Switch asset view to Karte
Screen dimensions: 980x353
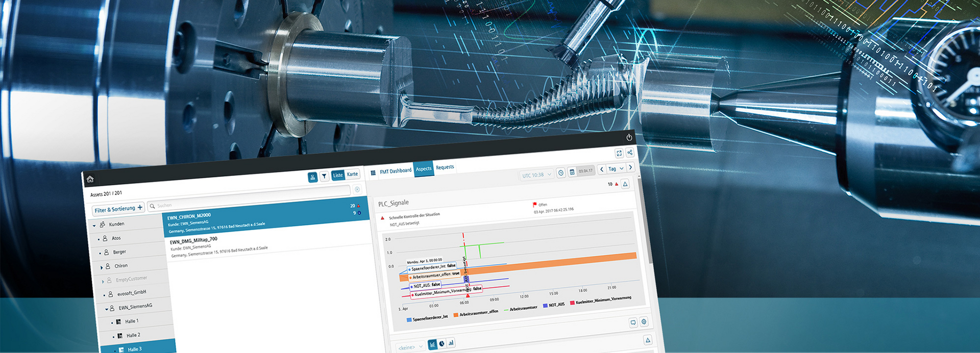point(352,174)
